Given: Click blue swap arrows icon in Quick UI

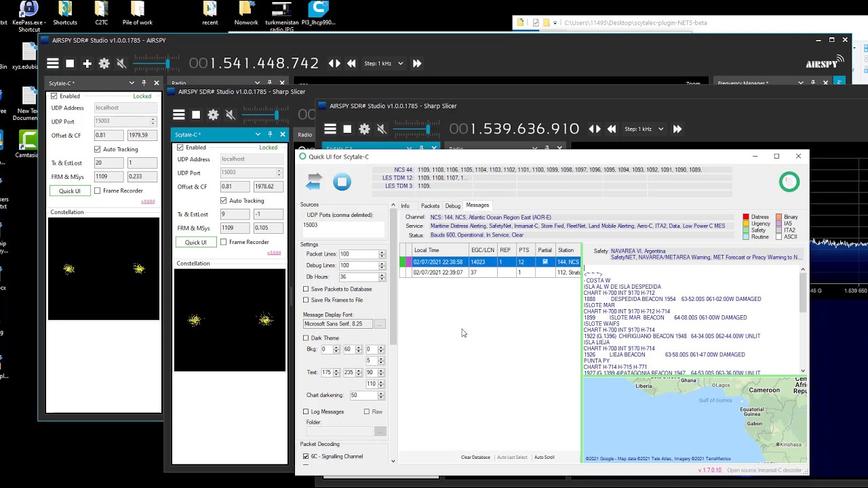Looking at the screenshot, I should (313, 181).
